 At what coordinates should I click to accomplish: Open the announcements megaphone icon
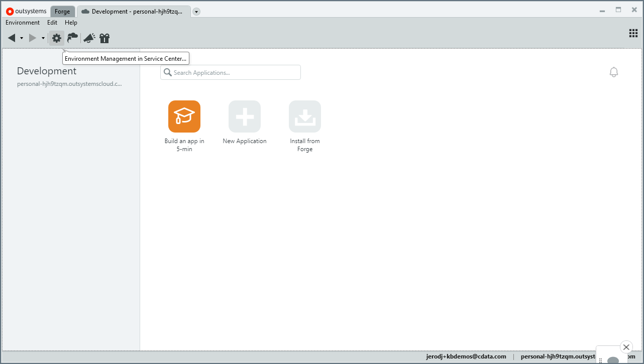(89, 38)
